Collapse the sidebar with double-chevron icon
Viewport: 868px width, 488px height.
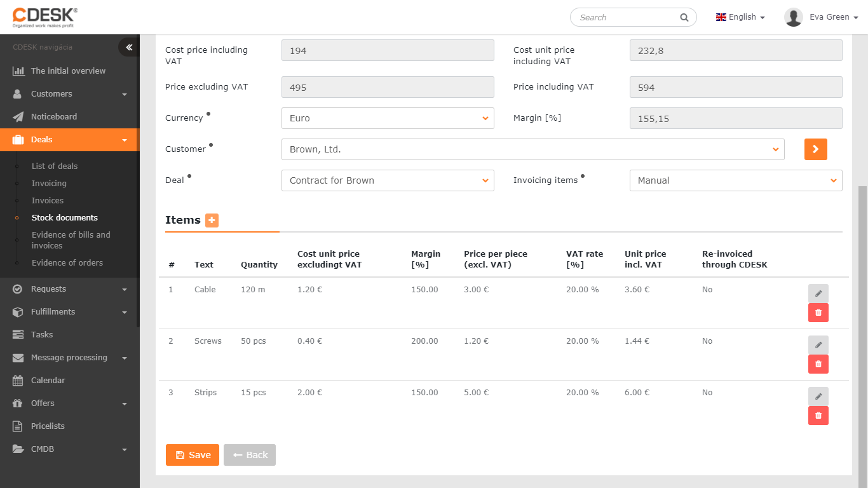(x=128, y=47)
